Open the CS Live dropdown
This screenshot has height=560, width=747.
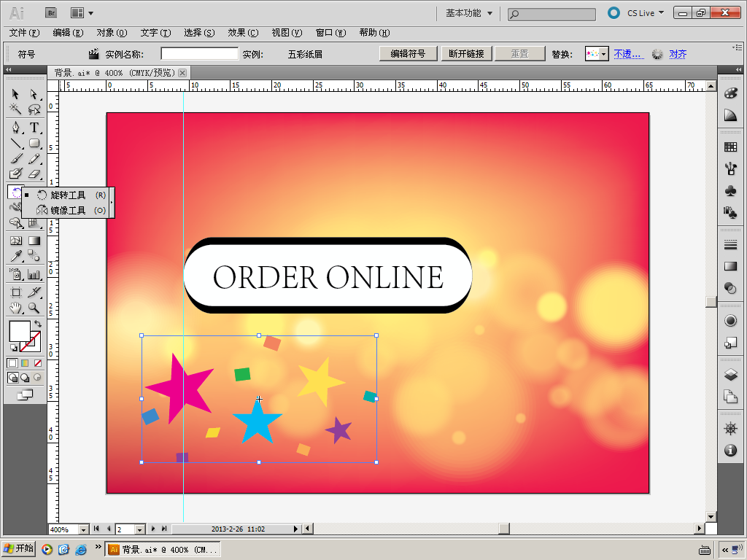point(645,13)
